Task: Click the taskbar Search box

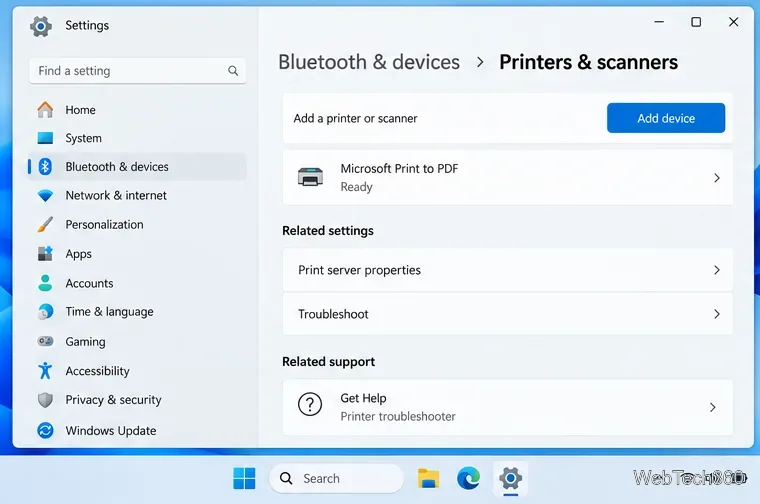Action: (336, 478)
